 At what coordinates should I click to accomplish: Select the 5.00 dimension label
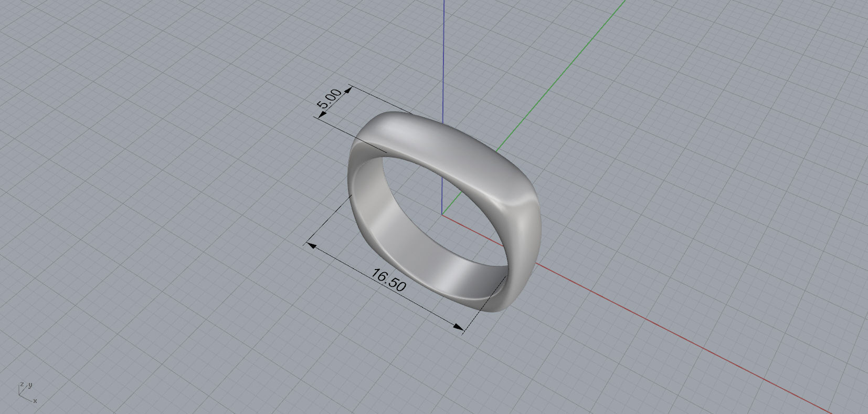330,98
